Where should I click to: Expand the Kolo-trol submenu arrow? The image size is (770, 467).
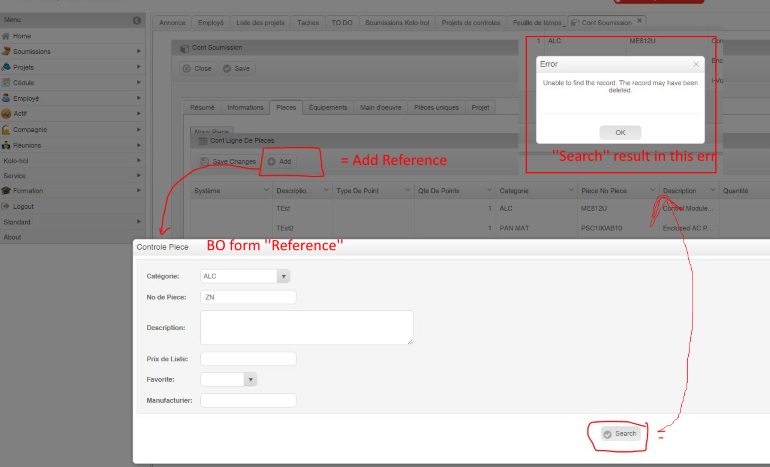pos(138,161)
